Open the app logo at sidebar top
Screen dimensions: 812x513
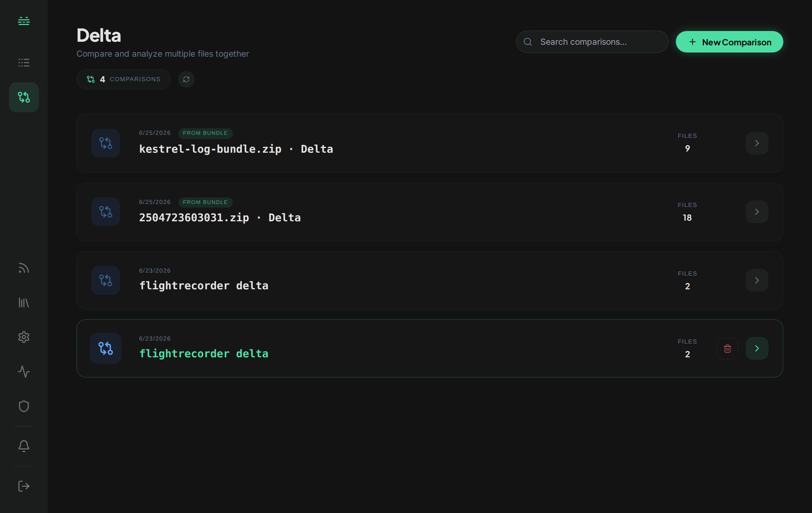(24, 21)
